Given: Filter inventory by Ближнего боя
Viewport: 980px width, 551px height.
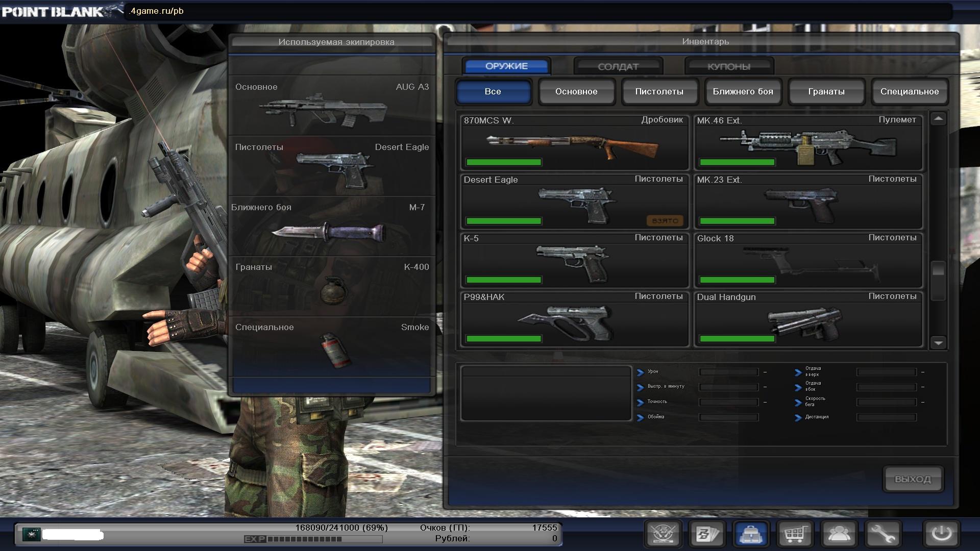Looking at the screenshot, I should coord(743,92).
